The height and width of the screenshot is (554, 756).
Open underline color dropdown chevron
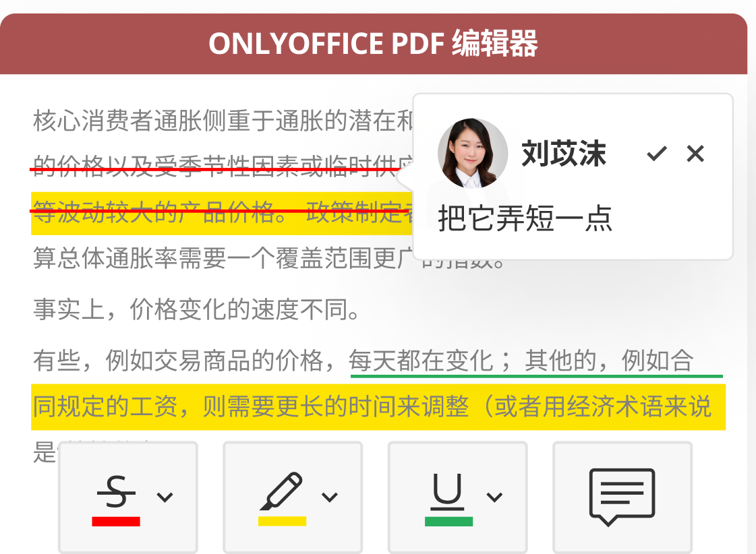tap(495, 497)
